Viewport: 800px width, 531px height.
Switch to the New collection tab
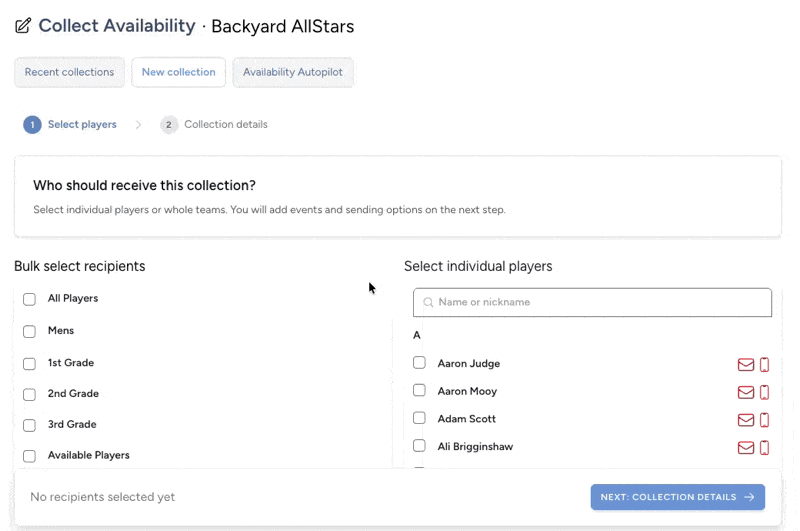tap(179, 72)
